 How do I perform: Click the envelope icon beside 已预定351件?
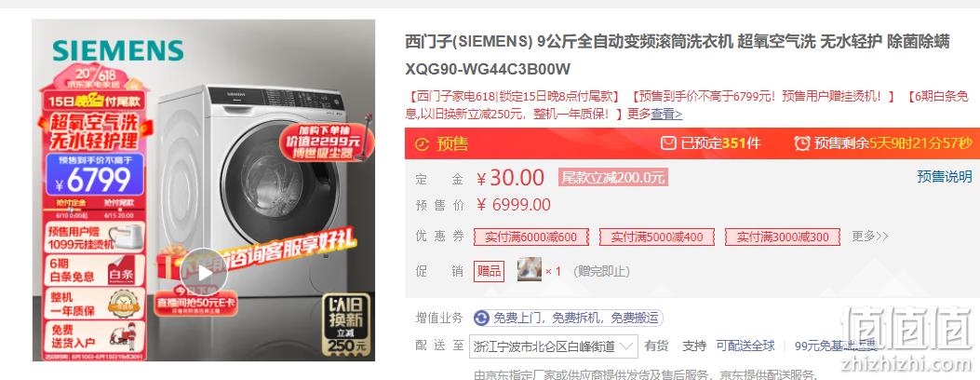(x=668, y=143)
